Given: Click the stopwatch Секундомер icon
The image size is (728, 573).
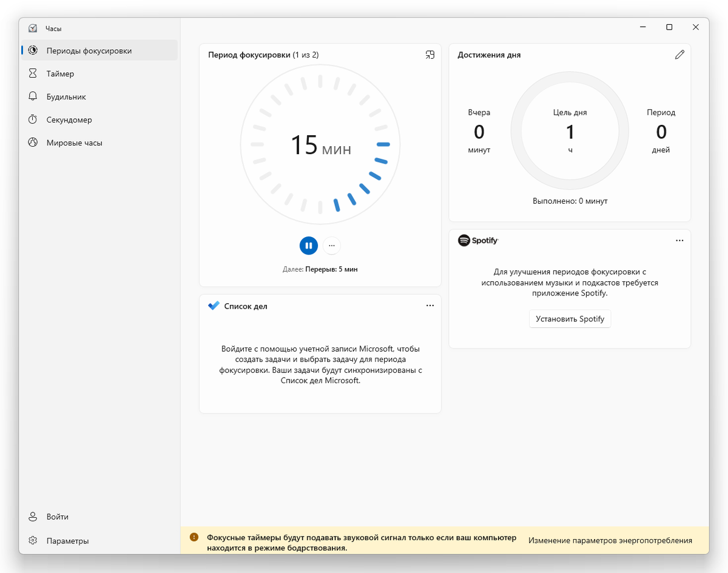Looking at the screenshot, I should [33, 119].
